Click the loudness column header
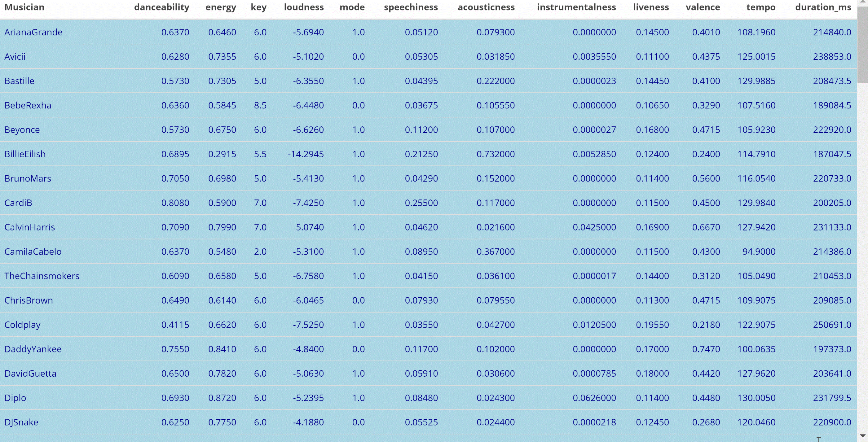Viewport: 868px width, 442px height. pyautogui.click(x=304, y=7)
